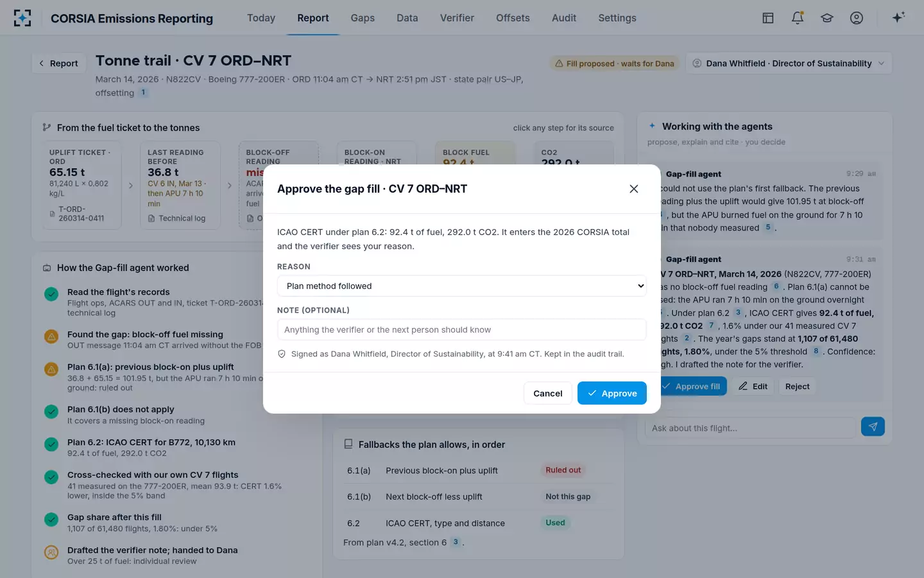Screen dimensions: 924x578
Task: Open the Uplift ticket ORD step card
Action: tap(81, 185)
